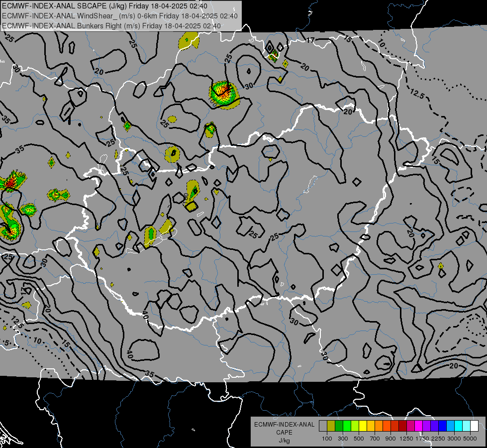
Task: Click the legend tick label 3000
Action: point(454,439)
